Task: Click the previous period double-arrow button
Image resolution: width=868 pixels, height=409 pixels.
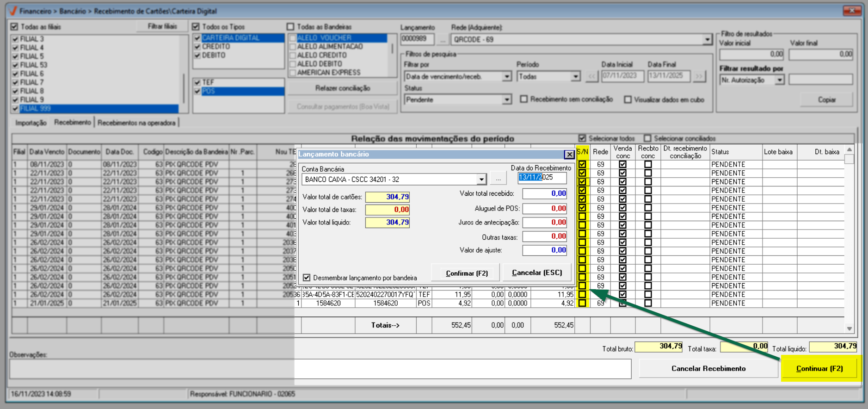Action: 592,76
